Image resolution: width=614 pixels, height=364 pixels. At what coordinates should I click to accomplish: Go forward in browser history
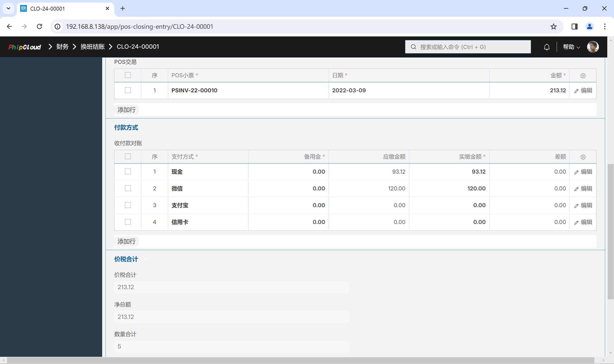click(24, 26)
